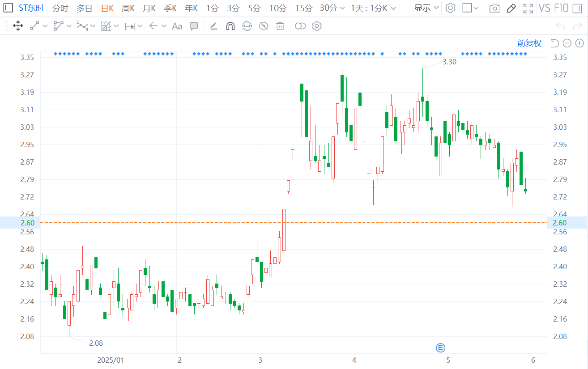Expand the range measurement tool options
The image size is (588, 369).
click(x=140, y=26)
